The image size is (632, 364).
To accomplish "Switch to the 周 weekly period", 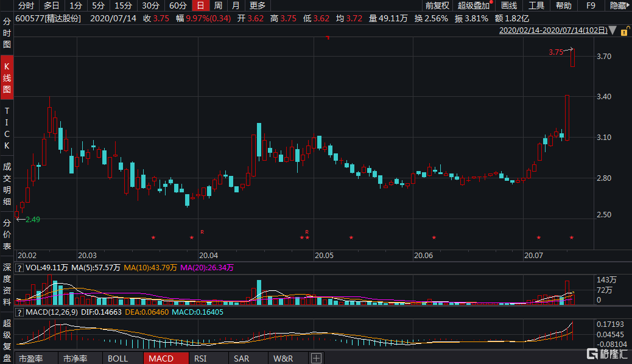I will [217, 5].
